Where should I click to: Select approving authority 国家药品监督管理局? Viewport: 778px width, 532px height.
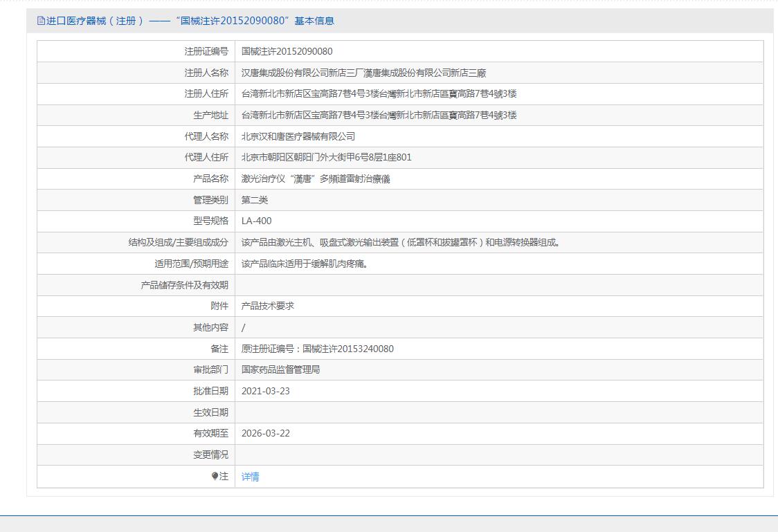click(x=280, y=370)
